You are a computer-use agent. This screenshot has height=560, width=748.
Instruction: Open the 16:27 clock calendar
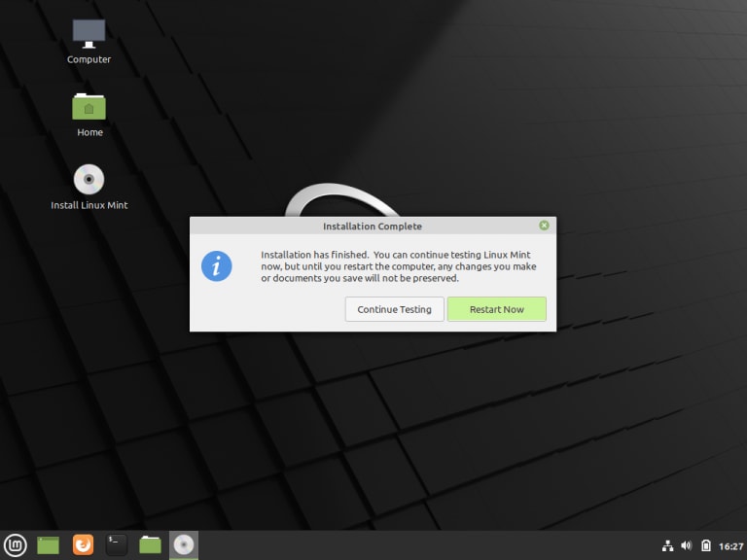click(x=730, y=546)
